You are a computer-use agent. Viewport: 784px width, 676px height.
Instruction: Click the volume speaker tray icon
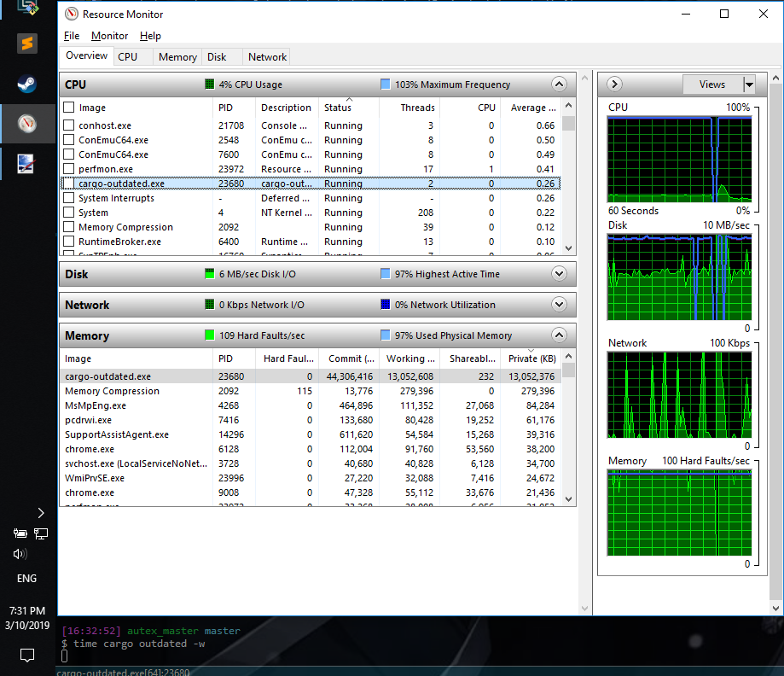click(x=20, y=554)
